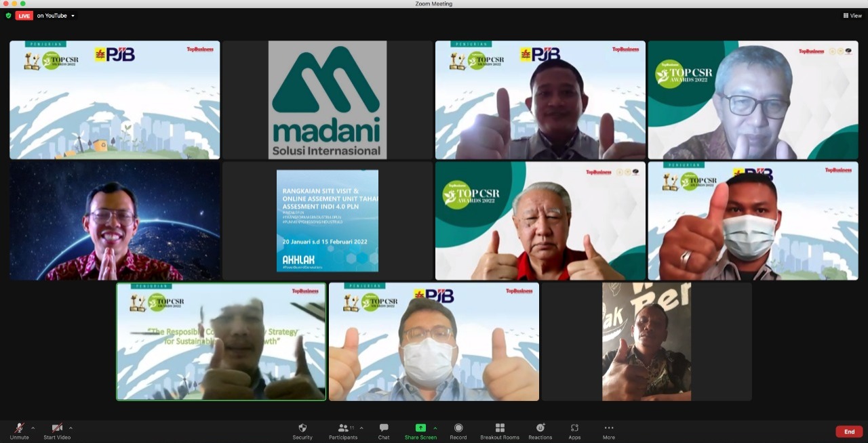The height and width of the screenshot is (443, 868).
Task: Unmute the microphone
Action: click(x=19, y=431)
